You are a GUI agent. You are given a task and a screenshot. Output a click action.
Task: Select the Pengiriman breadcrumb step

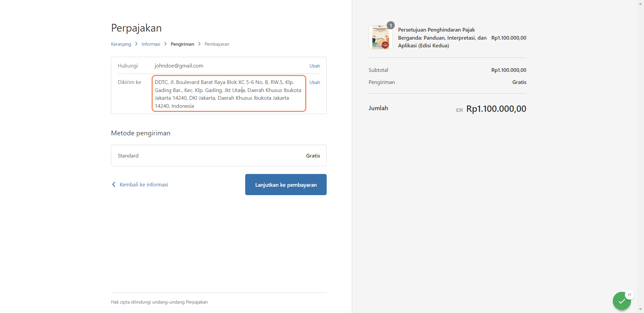click(182, 44)
